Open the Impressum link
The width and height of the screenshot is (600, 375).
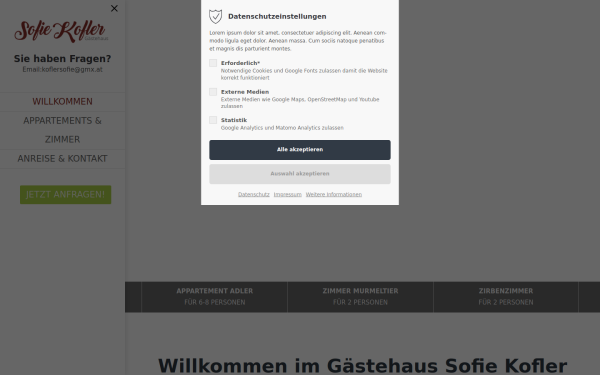tap(288, 194)
